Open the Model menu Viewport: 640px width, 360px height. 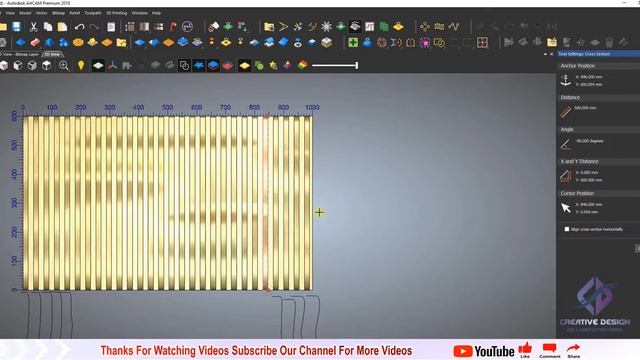click(x=25, y=13)
